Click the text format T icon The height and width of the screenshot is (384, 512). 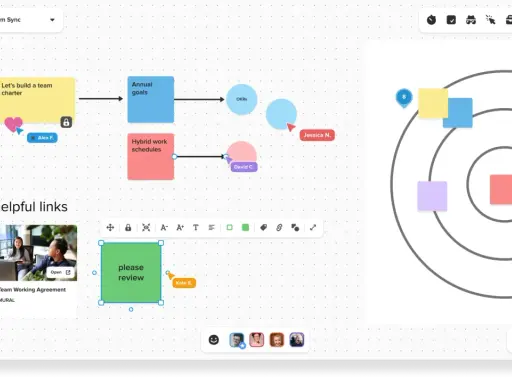pos(196,228)
